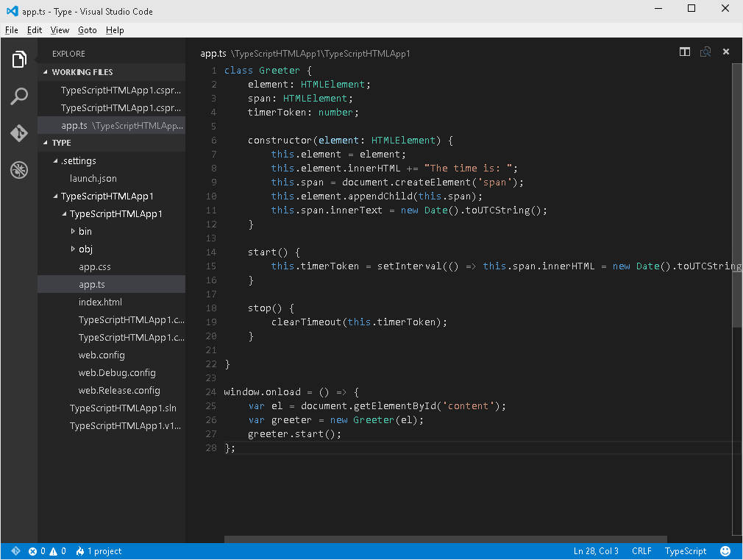Image resolution: width=743 pixels, height=560 pixels.
Task: Open TypeScriptHTMLApp1.v1... file in the tree
Action: point(111,426)
